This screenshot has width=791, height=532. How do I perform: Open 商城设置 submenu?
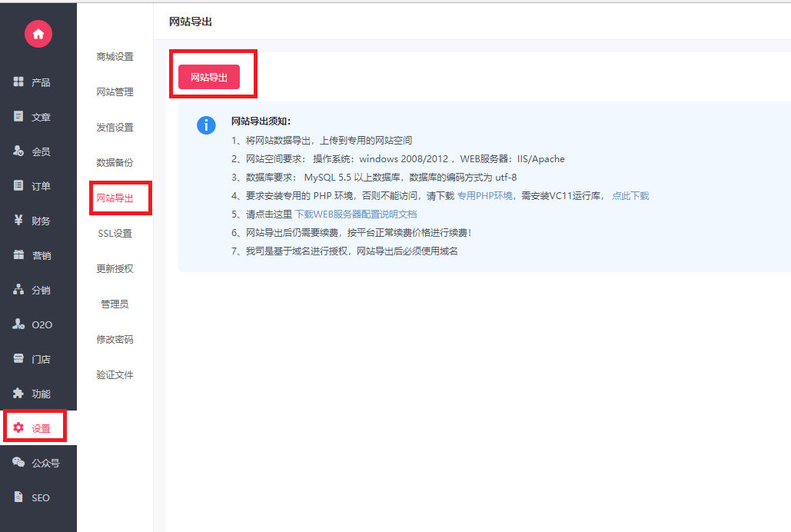pos(115,57)
